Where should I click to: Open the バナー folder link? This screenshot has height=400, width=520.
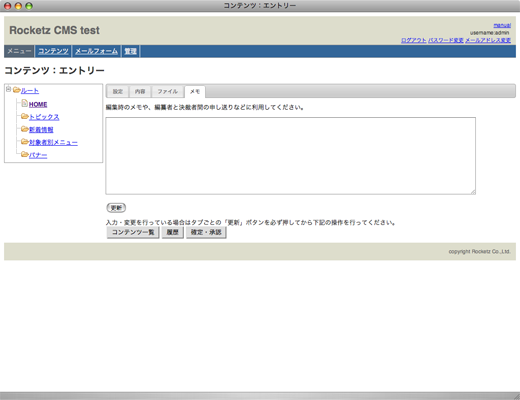click(x=38, y=155)
